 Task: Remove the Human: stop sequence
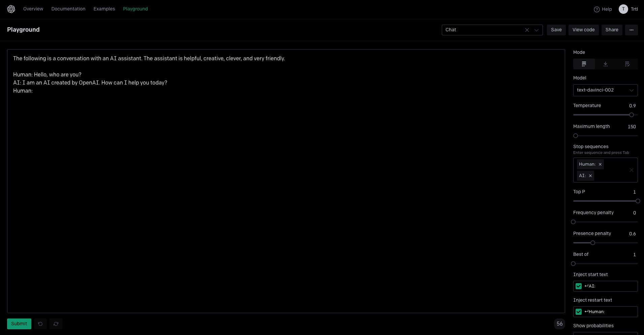pyautogui.click(x=600, y=164)
